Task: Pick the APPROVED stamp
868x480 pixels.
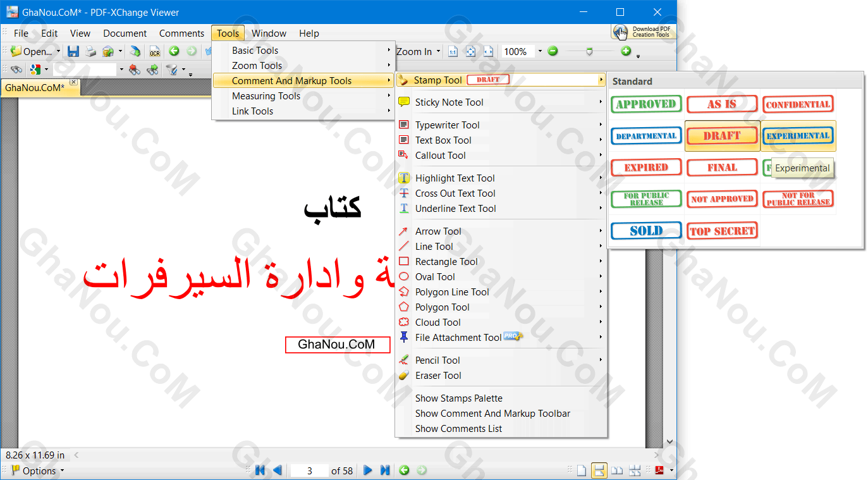Action: (x=646, y=104)
